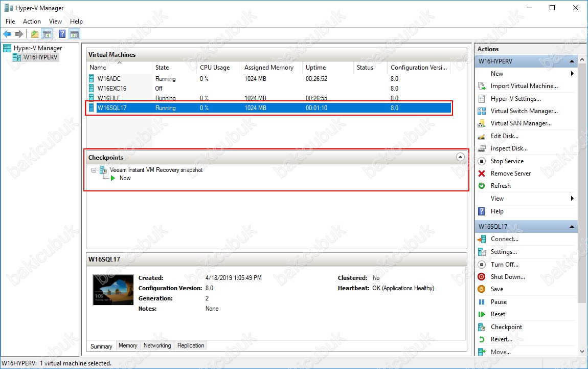Click Hyper-V Settings... action link
This screenshot has width=588, height=369.
click(x=515, y=99)
